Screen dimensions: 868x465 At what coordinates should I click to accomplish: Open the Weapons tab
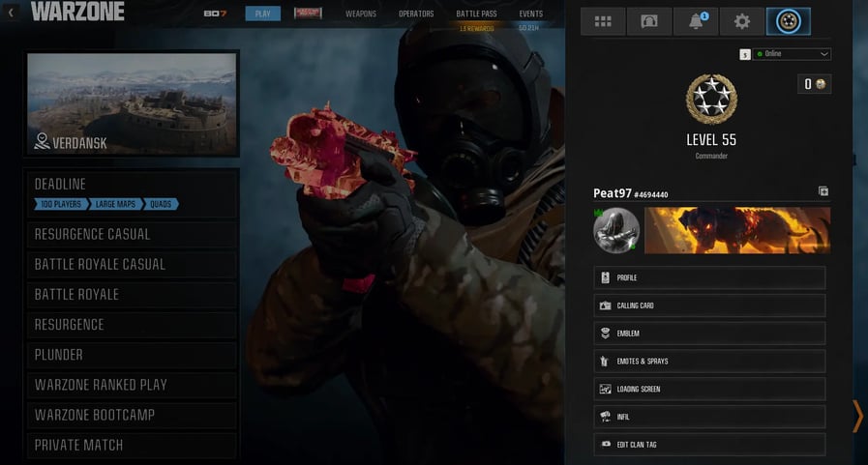[361, 14]
